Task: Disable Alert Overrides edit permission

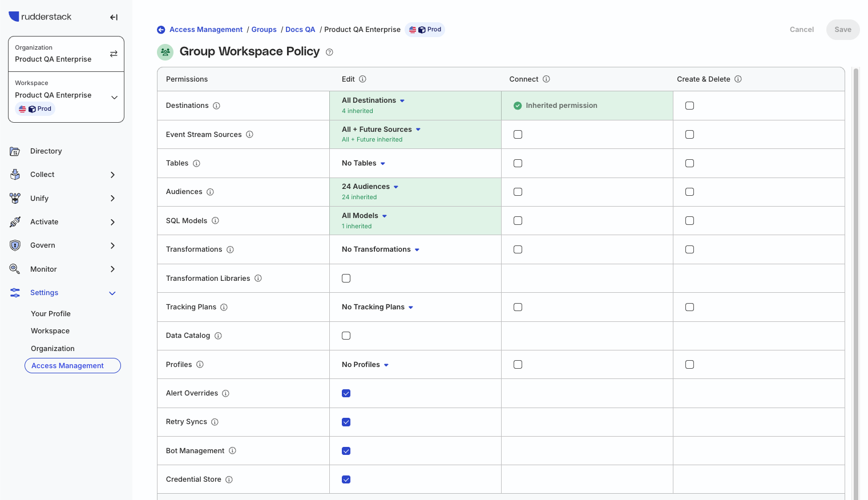Action: [346, 393]
